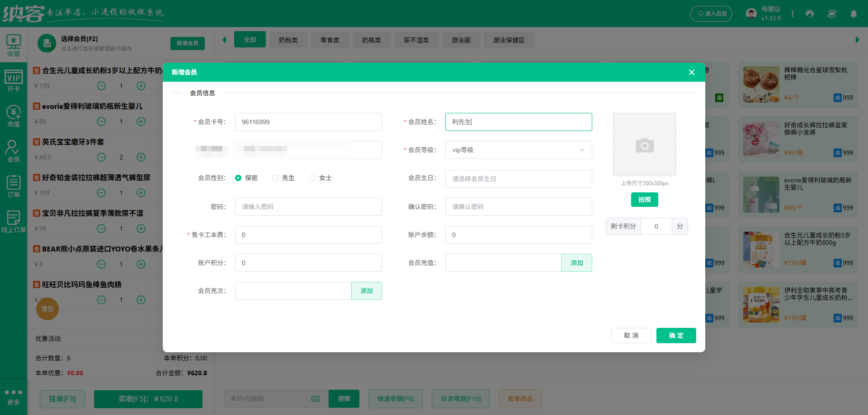Open the 充值 recharge panel

tap(14, 115)
